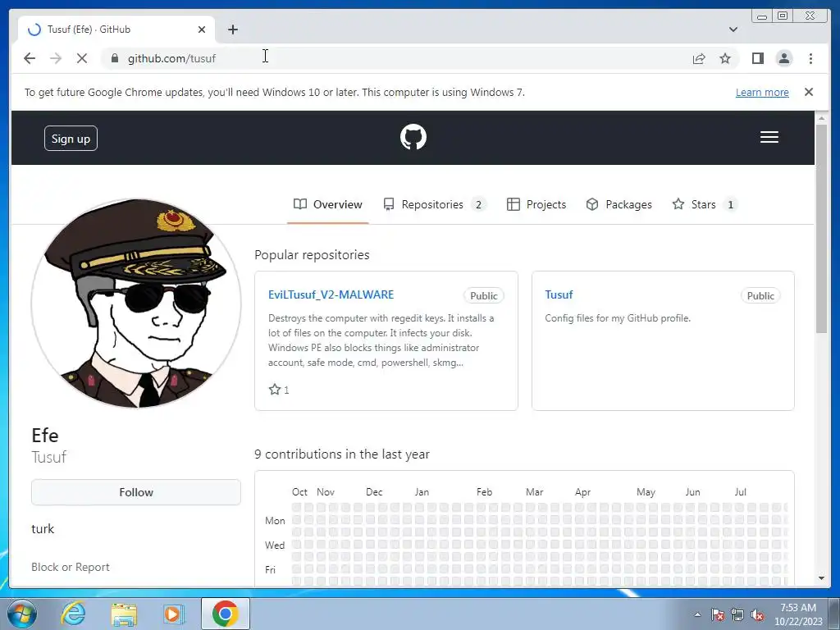Click the 'Efe' display name
The image size is (840, 630).
coord(45,436)
